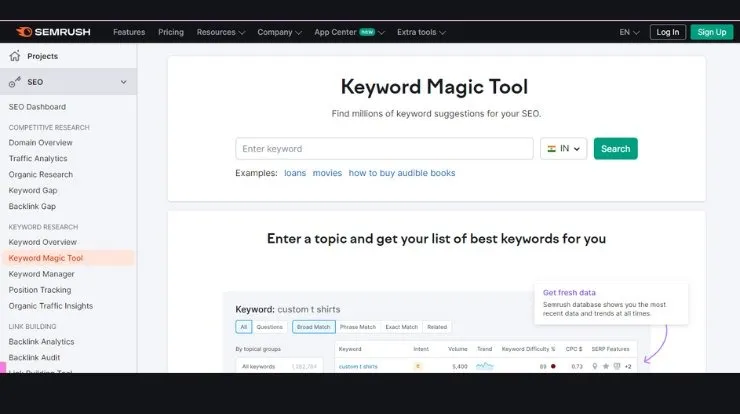Image resolution: width=740 pixels, height=414 pixels.
Task: Click the India flag icon
Action: (x=551, y=149)
